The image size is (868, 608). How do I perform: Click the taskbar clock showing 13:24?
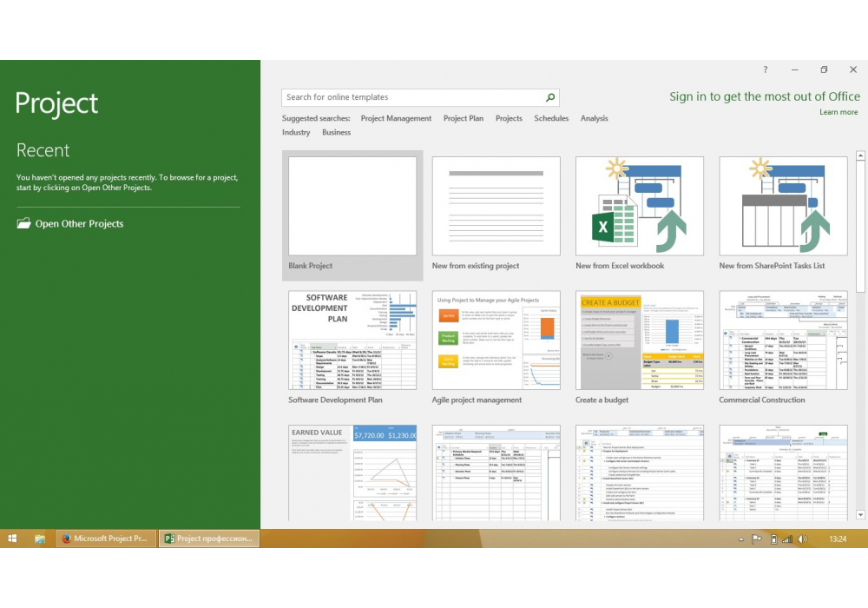[838, 539]
